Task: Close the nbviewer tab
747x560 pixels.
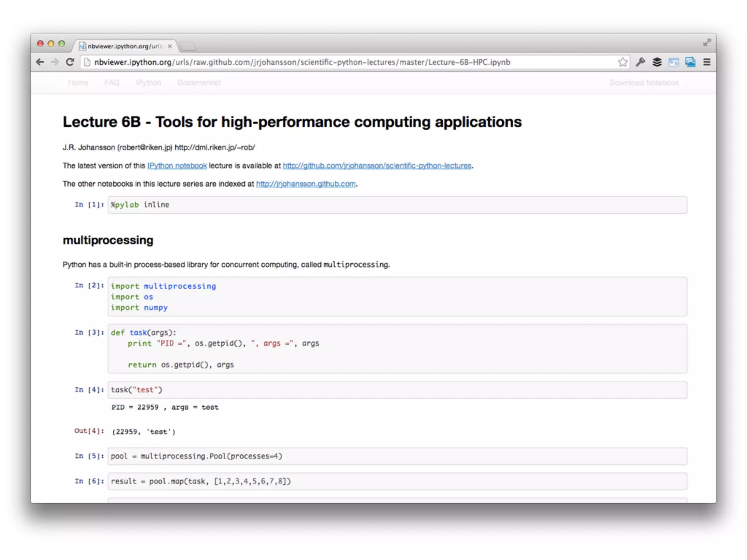Action: click(170, 46)
